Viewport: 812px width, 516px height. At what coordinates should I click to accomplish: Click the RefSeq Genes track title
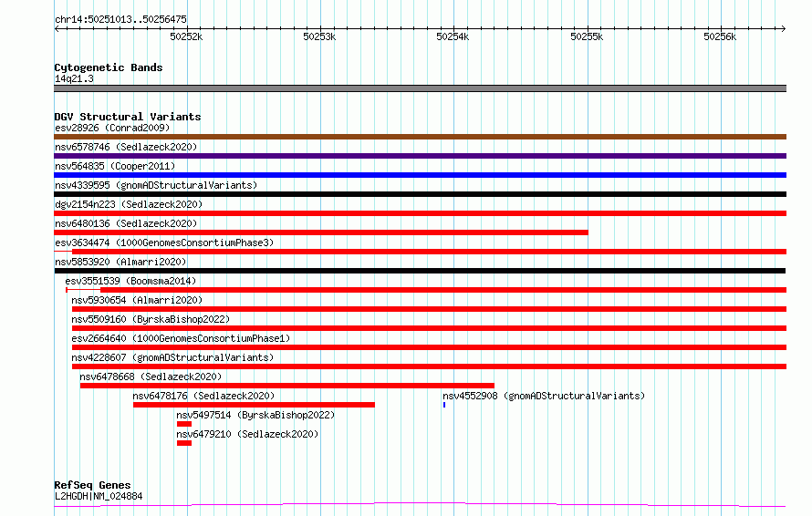point(92,486)
